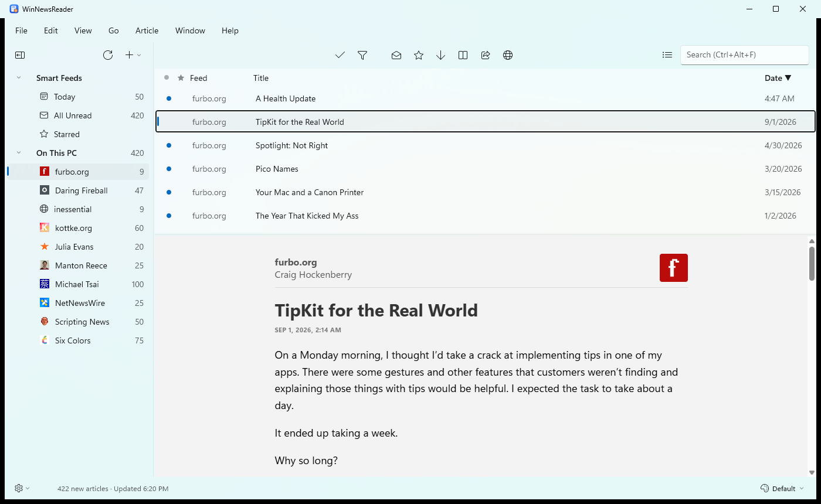This screenshot has height=504, width=821.
Task: Sort by unread dot column header
Action: [x=167, y=77]
